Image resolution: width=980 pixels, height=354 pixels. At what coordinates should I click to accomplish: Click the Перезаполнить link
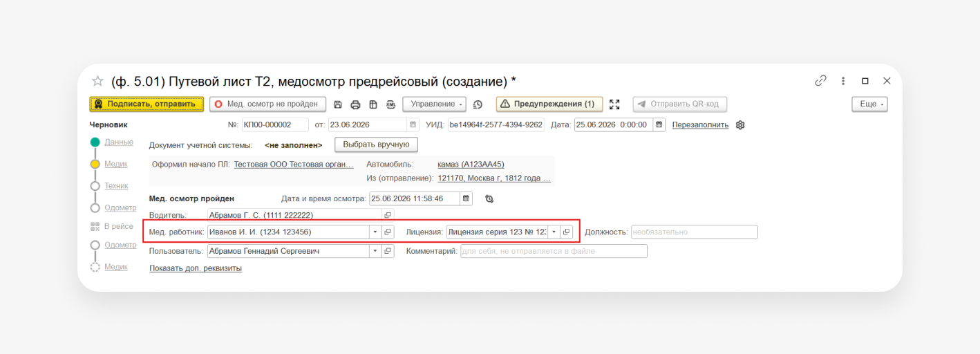point(700,125)
